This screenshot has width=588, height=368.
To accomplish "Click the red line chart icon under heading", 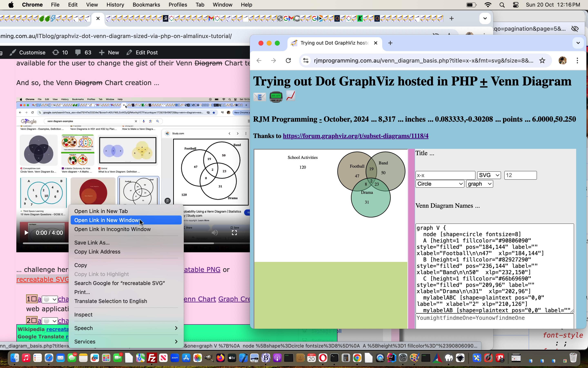I will point(291,96).
